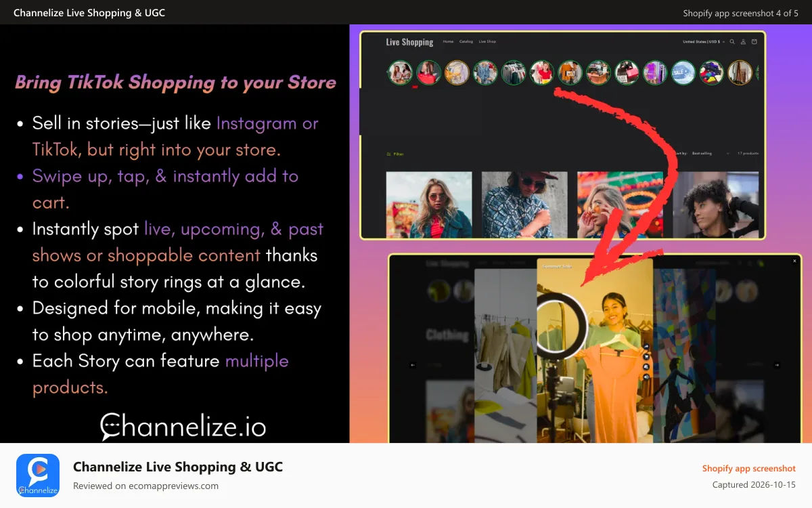The width and height of the screenshot is (812, 508).
Task: Open the Catalog menu item
Action: 466,41
